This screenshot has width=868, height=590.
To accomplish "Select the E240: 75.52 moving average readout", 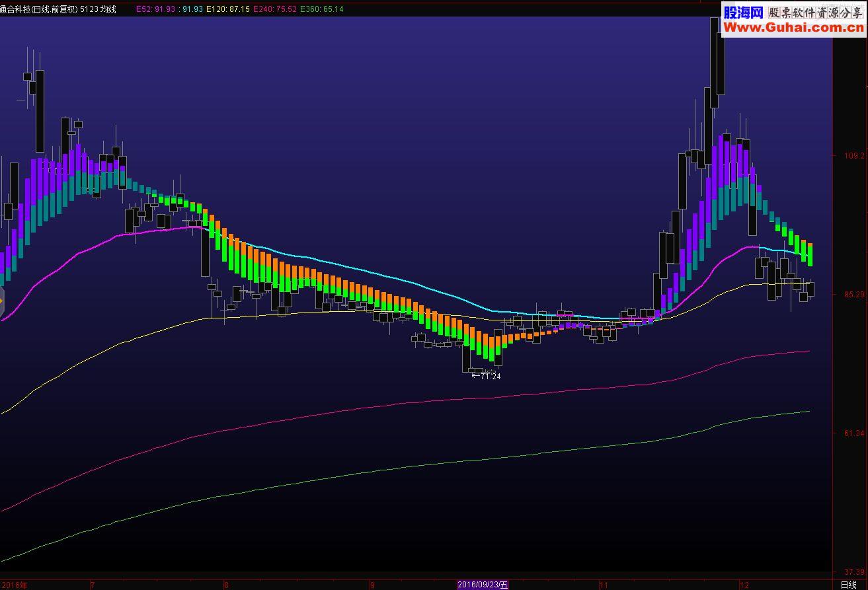I will point(275,9).
